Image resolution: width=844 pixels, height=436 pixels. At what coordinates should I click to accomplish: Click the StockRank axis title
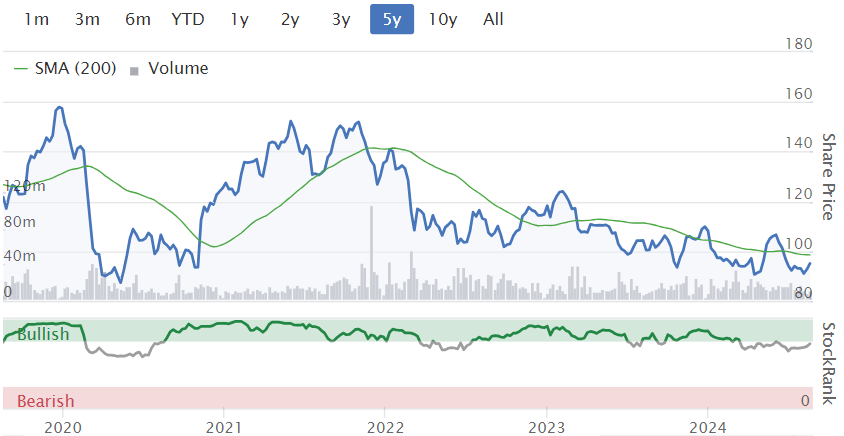click(x=828, y=363)
